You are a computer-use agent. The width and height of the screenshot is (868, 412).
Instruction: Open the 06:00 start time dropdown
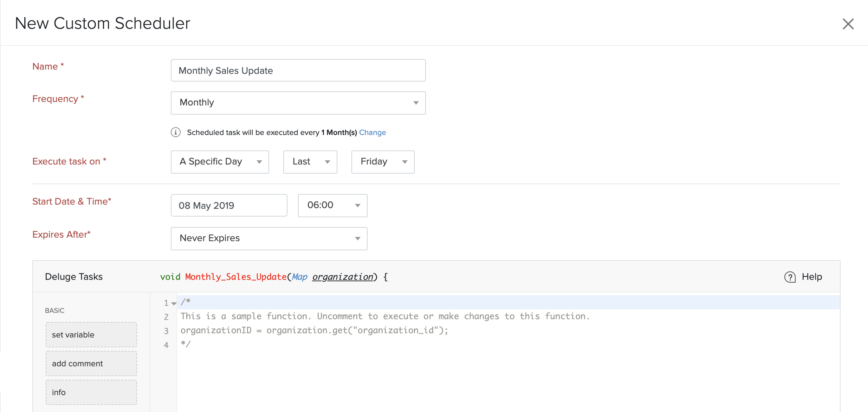pyautogui.click(x=332, y=205)
